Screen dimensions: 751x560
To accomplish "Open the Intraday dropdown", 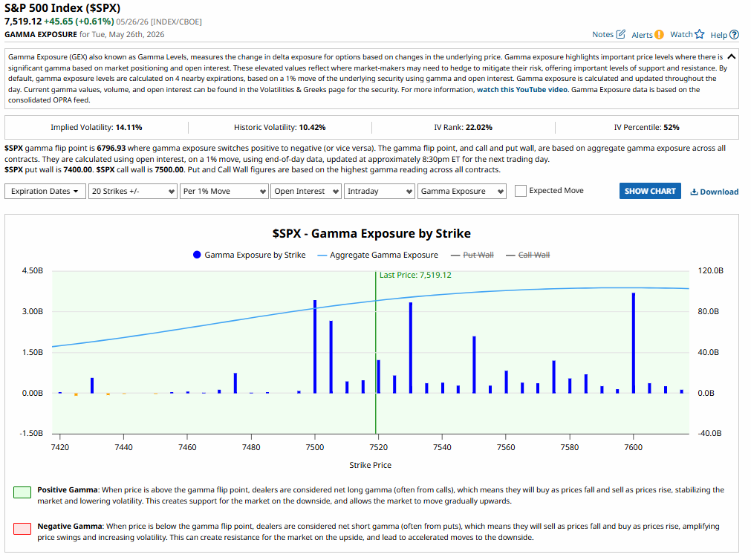I will 380,191.
